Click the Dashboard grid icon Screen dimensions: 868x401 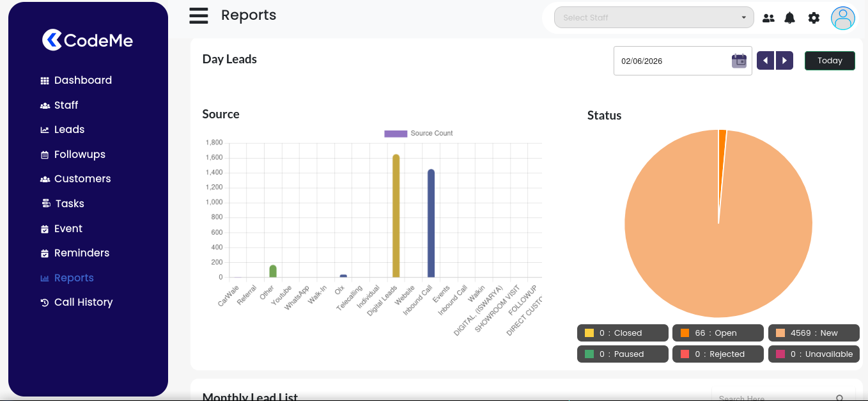[45, 81]
